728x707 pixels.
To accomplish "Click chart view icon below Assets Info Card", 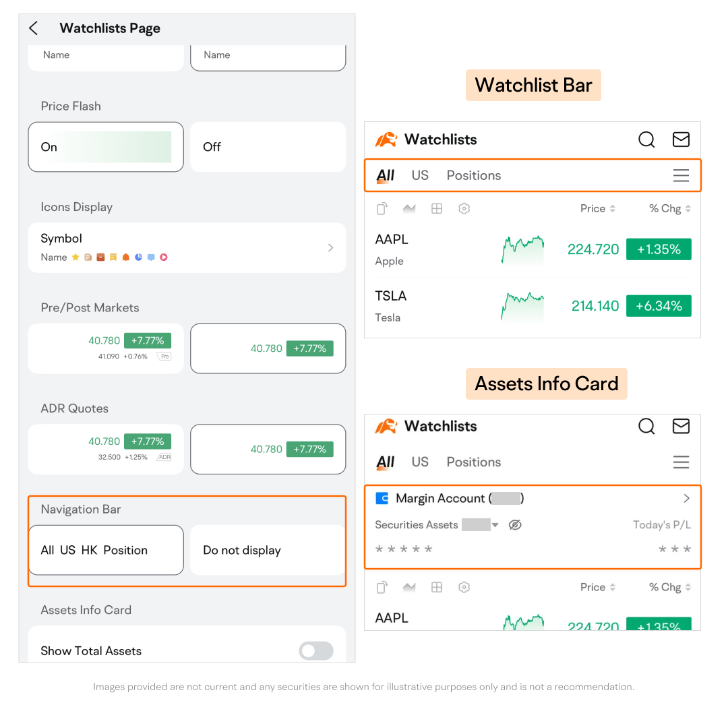I will (409, 587).
